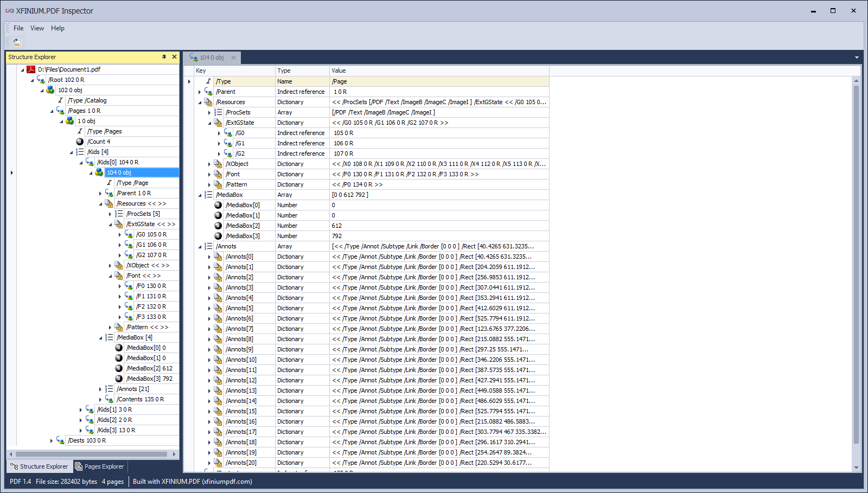Collapse the /ExtGState node in grid
868x493 pixels.
(x=209, y=123)
